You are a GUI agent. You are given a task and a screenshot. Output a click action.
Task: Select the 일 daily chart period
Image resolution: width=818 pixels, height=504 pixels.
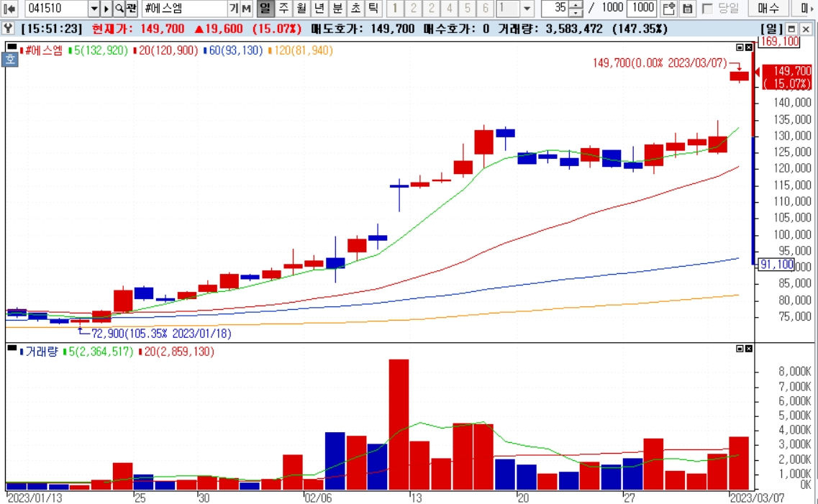click(265, 9)
